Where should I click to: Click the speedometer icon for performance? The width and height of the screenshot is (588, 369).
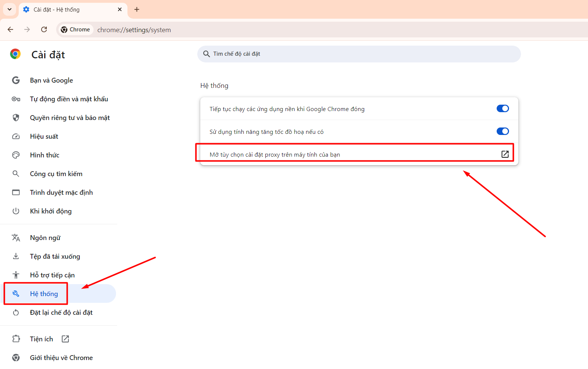[x=16, y=136]
